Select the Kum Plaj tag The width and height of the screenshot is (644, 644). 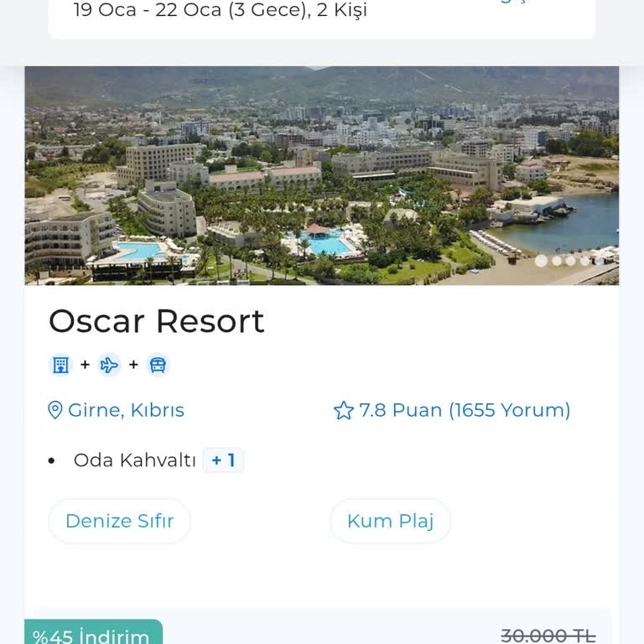390,521
